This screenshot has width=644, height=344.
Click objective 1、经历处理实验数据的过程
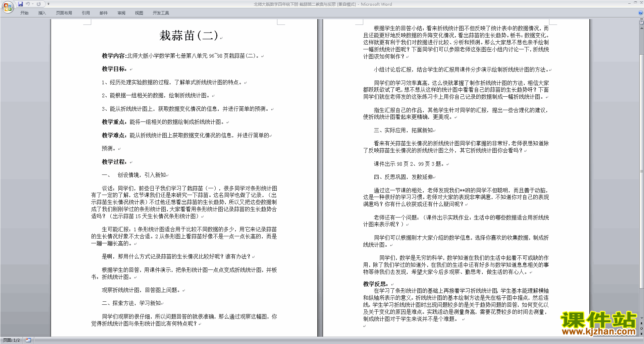pos(172,83)
